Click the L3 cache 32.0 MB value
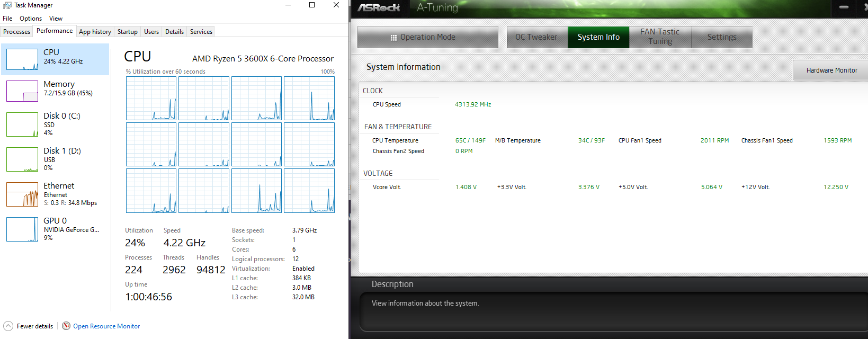 tap(303, 297)
